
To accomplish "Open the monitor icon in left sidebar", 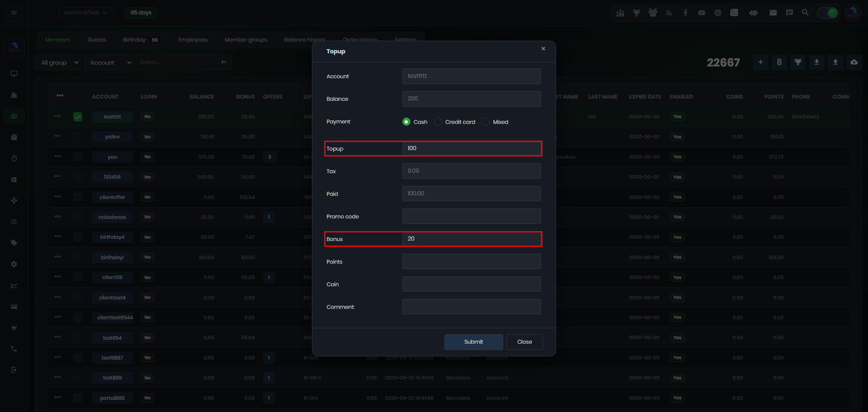I will pyautogui.click(x=14, y=74).
